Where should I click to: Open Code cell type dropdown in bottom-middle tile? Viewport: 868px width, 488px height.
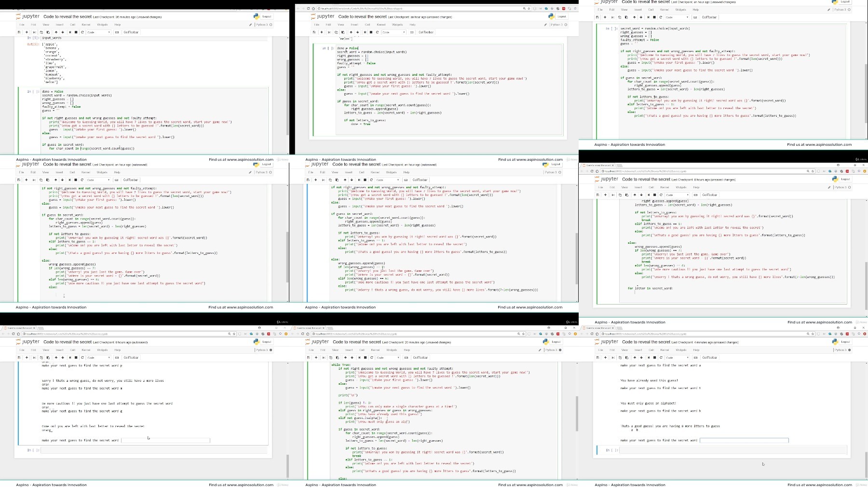(388, 358)
